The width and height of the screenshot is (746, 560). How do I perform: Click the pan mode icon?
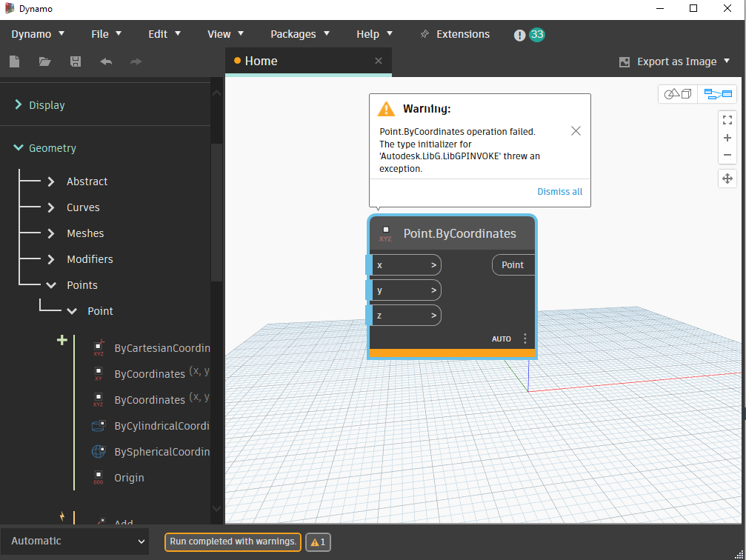pyautogui.click(x=727, y=179)
